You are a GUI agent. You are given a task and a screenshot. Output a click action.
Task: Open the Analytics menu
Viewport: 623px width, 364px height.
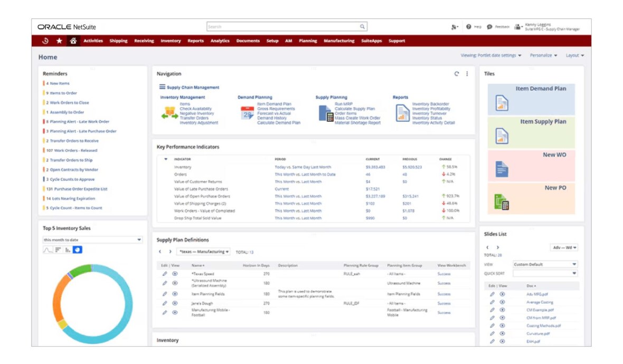coord(220,41)
